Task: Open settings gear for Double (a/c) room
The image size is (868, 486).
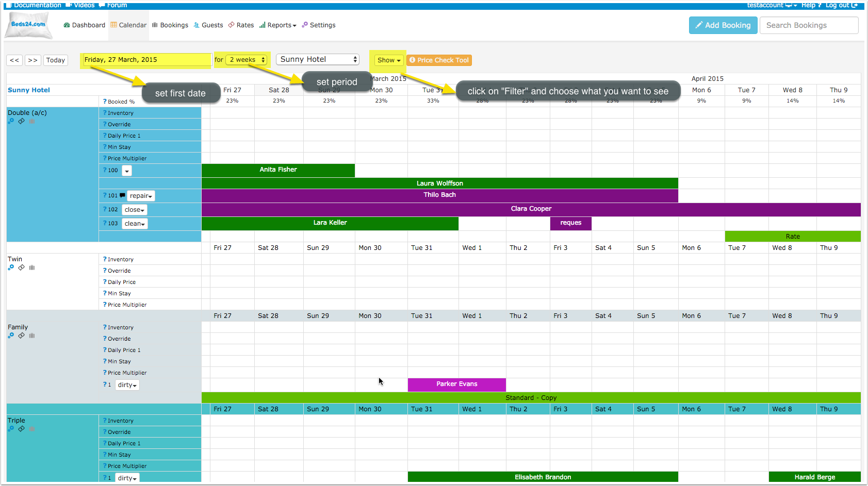Action: [x=11, y=121]
